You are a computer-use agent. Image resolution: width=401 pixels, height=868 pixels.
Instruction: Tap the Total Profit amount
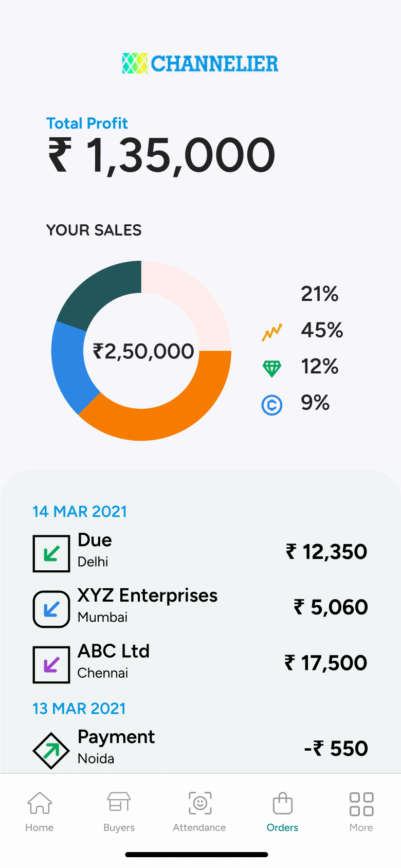(x=162, y=155)
